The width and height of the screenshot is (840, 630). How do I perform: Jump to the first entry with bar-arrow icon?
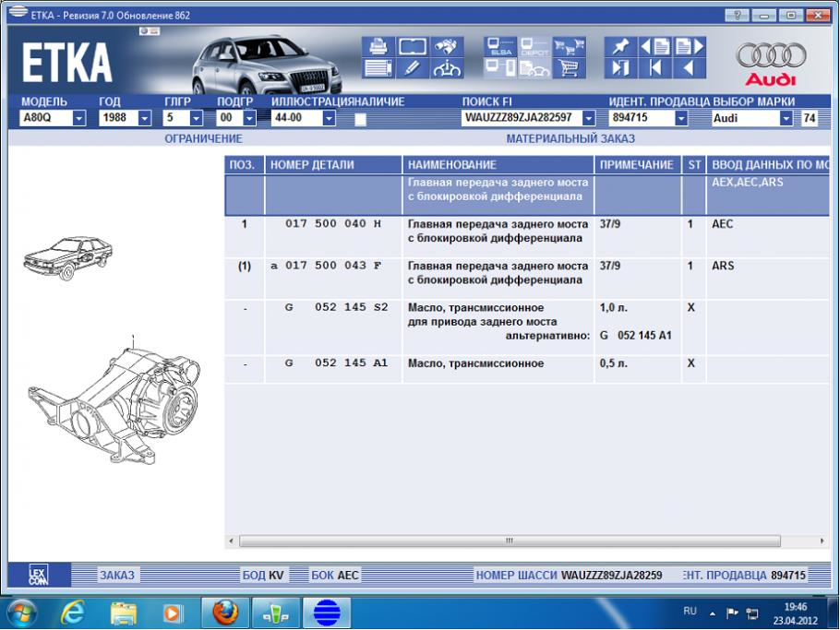(x=654, y=68)
